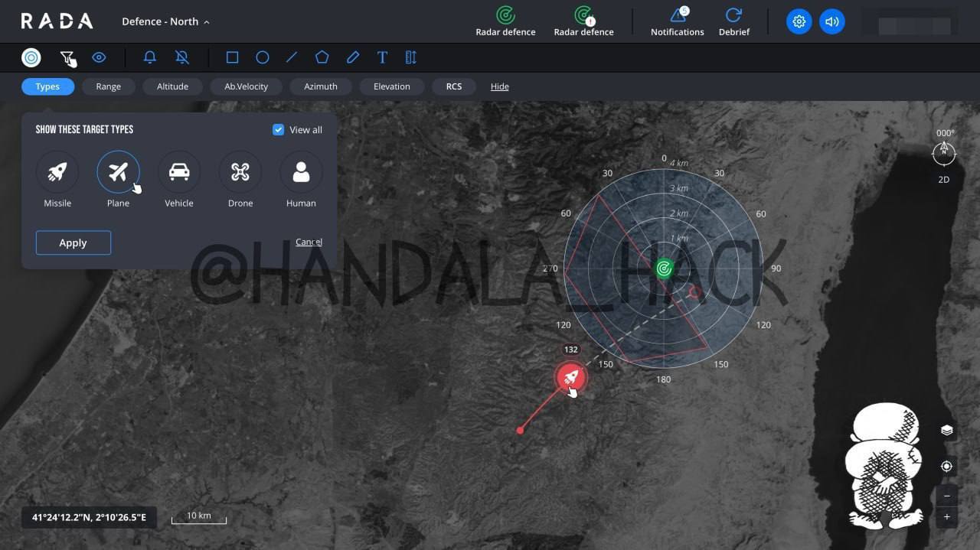Open the RCS filter tab

coord(454,86)
